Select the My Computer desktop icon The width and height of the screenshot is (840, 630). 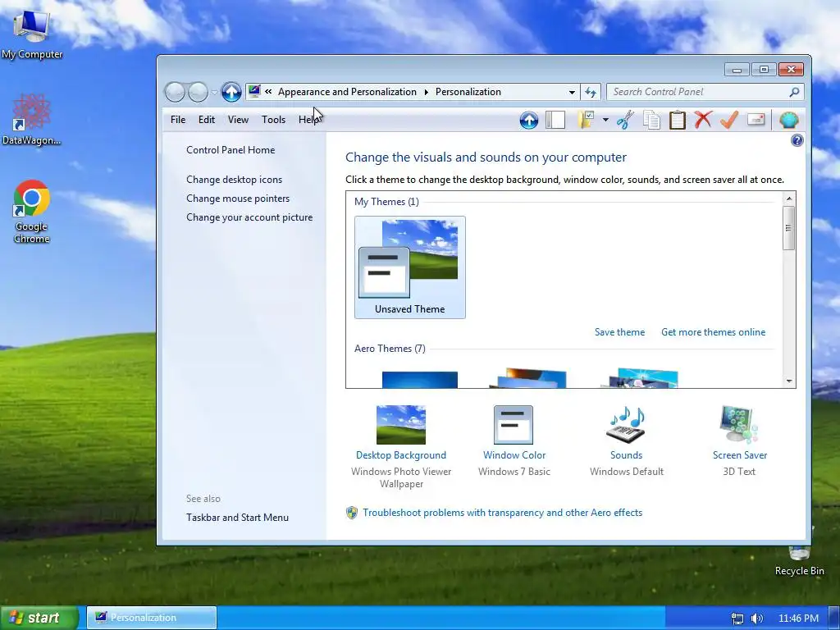(x=32, y=33)
